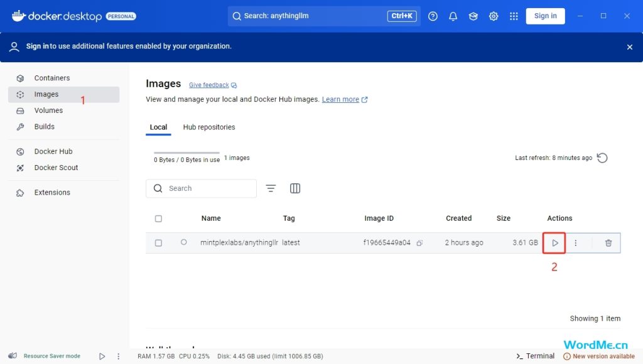Open engine options menu in status bar
The image size is (643, 364).
pos(119,356)
